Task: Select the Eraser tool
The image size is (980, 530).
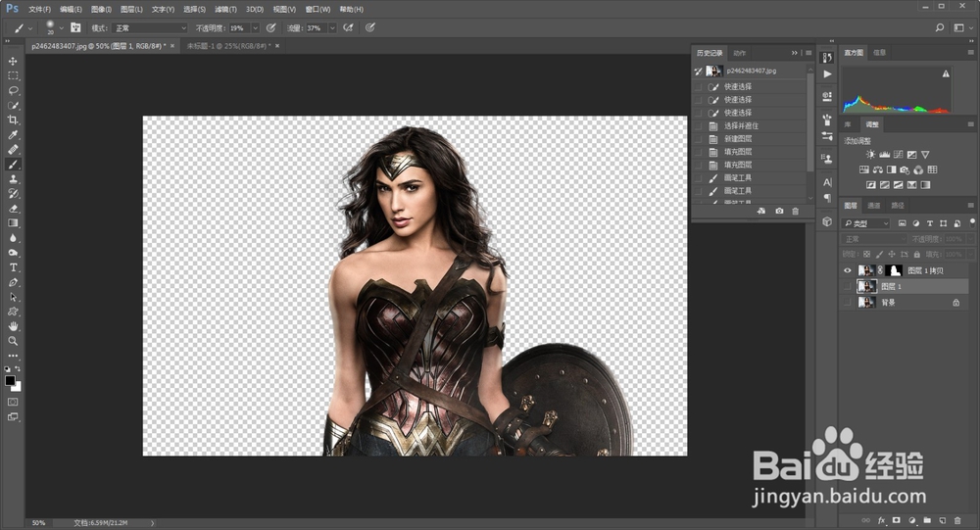Action: (13, 208)
